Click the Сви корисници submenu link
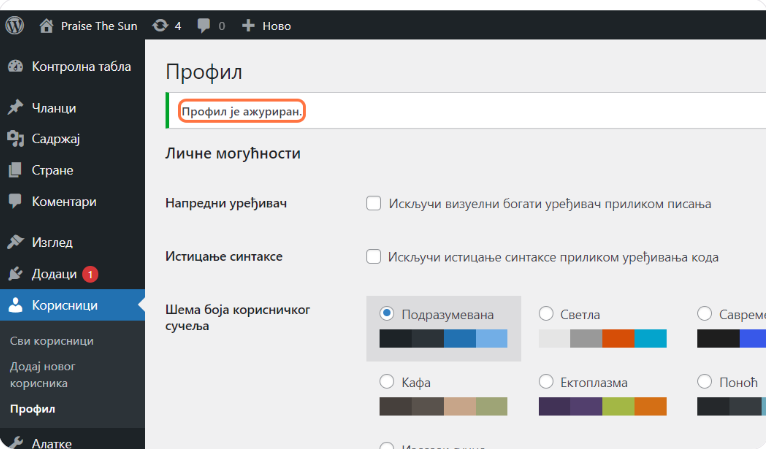This screenshot has width=766, height=449. click(52, 341)
